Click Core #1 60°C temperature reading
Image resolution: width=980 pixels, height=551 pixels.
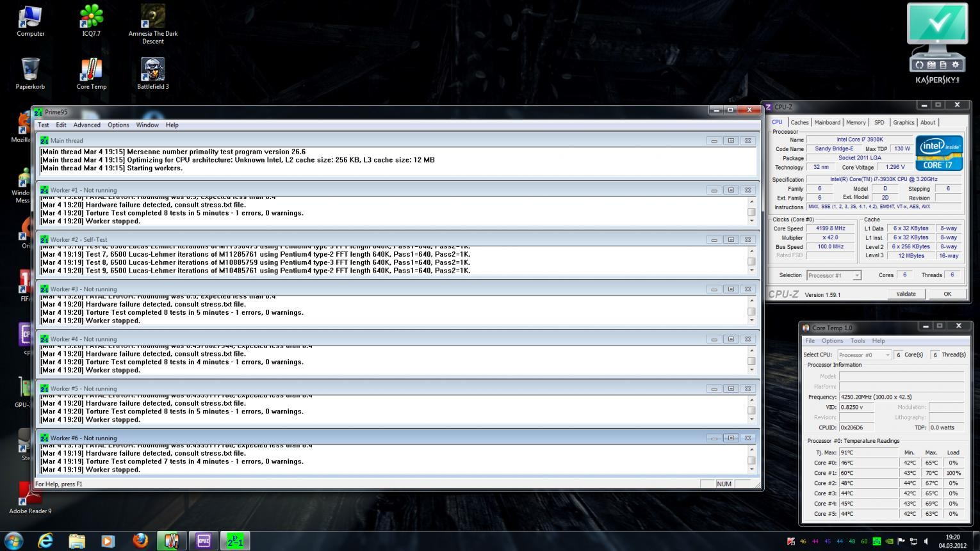coord(869,473)
